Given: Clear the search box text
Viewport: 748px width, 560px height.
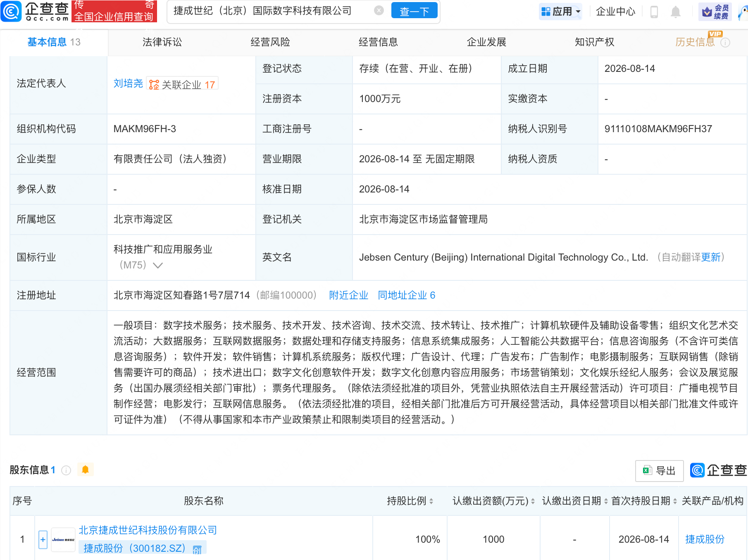Looking at the screenshot, I should tap(379, 11).
